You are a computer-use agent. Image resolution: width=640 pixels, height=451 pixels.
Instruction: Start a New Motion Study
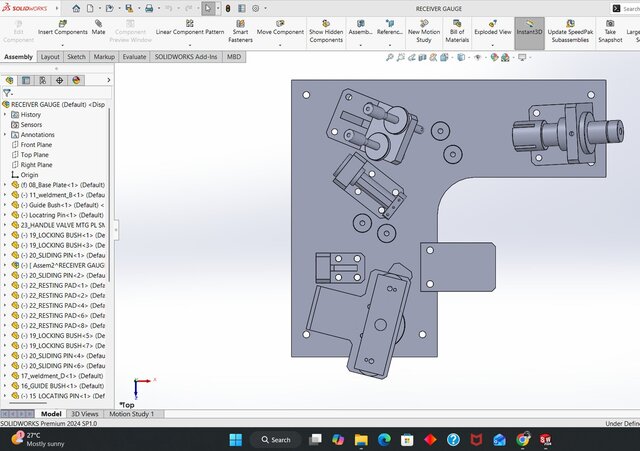click(424, 31)
